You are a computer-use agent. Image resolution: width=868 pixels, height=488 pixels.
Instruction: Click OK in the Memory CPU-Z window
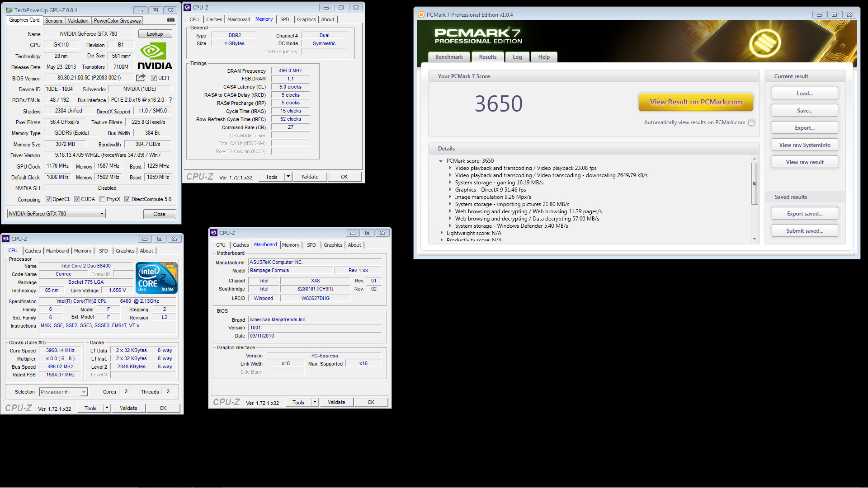pyautogui.click(x=344, y=177)
